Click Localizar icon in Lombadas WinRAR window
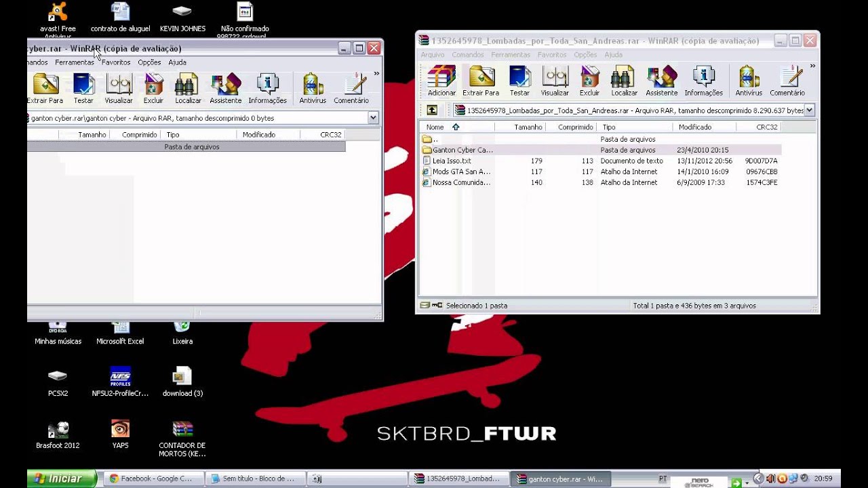Viewport: 868px width, 488px height. [624, 81]
